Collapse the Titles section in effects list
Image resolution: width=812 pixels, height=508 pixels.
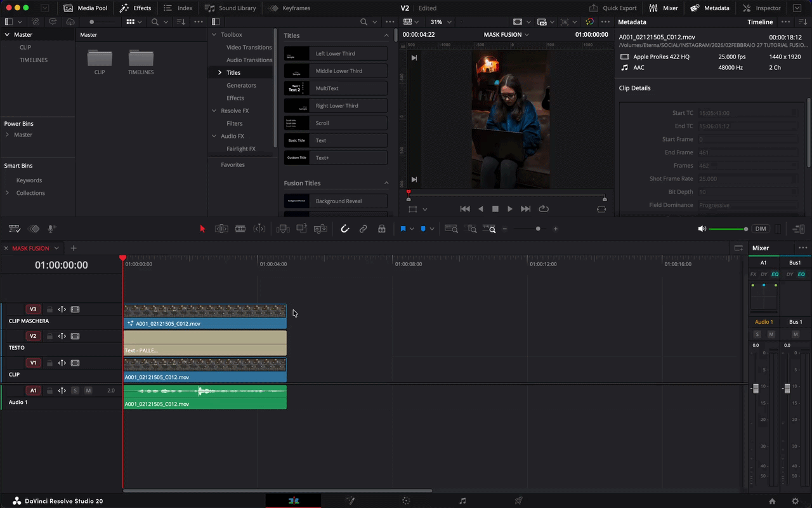click(386, 36)
